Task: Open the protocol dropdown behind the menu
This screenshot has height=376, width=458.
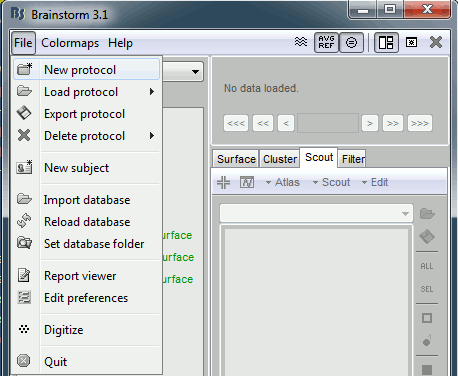Action: click(196, 72)
